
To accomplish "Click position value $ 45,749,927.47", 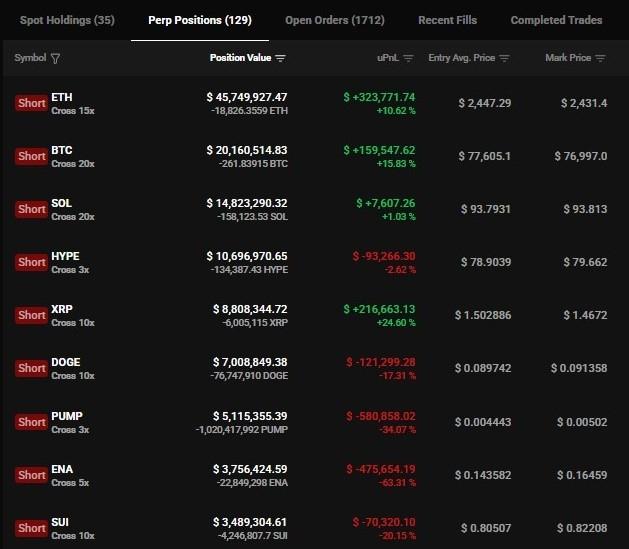I will pyautogui.click(x=247, y=97).
